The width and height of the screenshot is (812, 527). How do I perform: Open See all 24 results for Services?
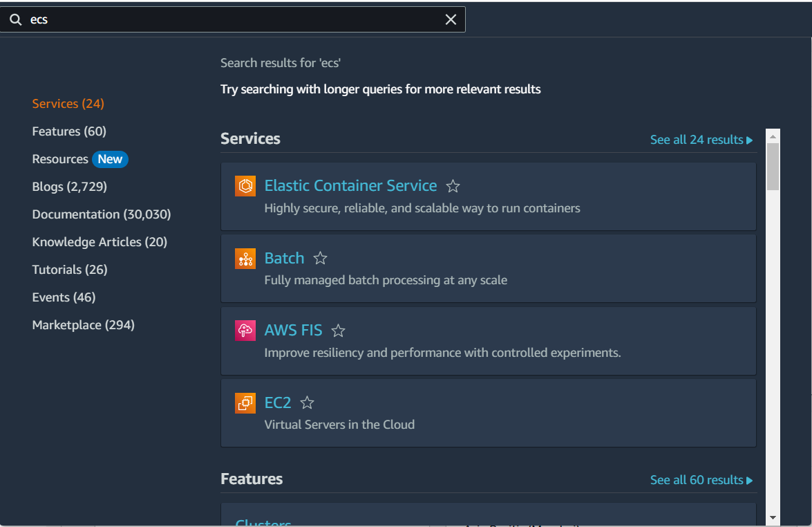(x=697, y=139)
